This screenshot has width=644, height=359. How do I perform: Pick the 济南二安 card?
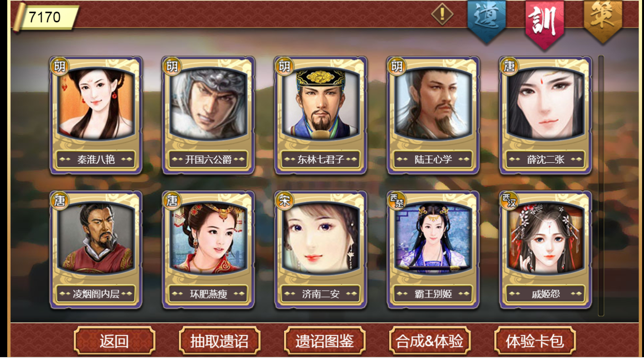(x=321, y=250)
